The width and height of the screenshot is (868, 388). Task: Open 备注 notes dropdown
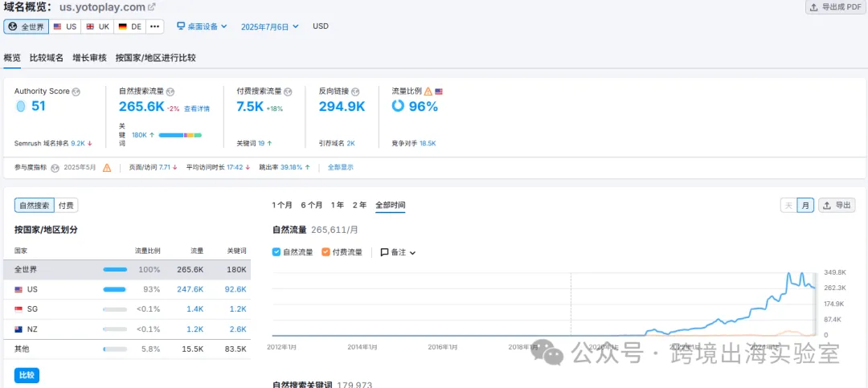pyautogui.click(x=398, y=252)
